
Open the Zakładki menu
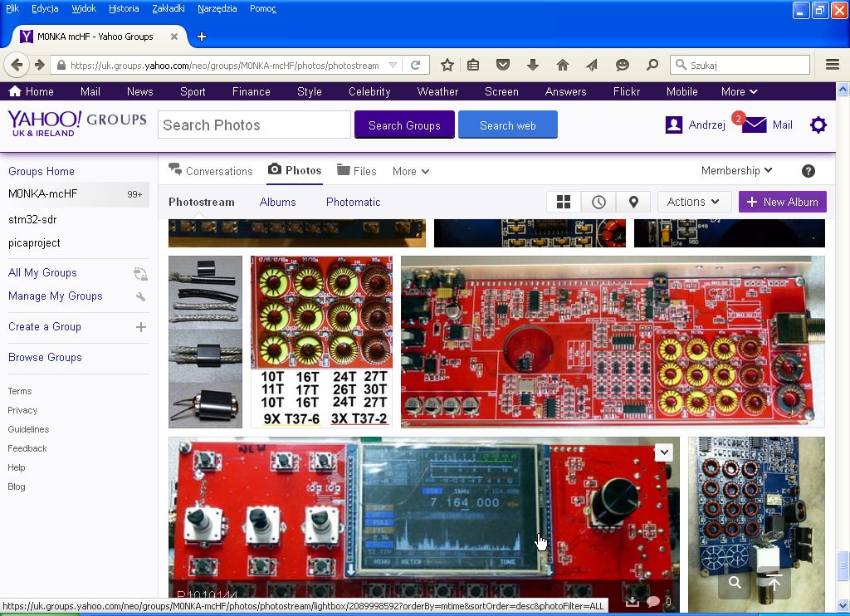click(169, 8)
